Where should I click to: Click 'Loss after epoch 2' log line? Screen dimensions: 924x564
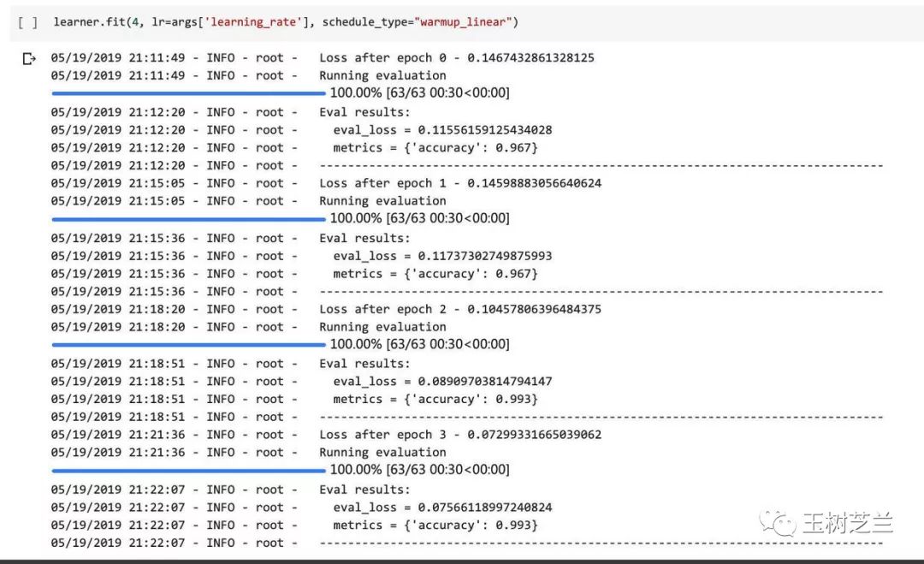click(x=326, y=309)
